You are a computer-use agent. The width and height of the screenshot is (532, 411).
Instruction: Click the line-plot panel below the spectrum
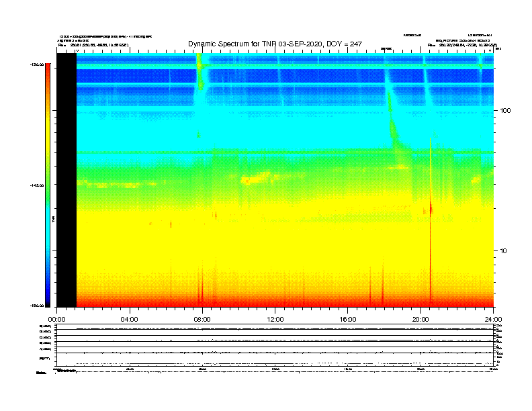[x=275, y=345]
